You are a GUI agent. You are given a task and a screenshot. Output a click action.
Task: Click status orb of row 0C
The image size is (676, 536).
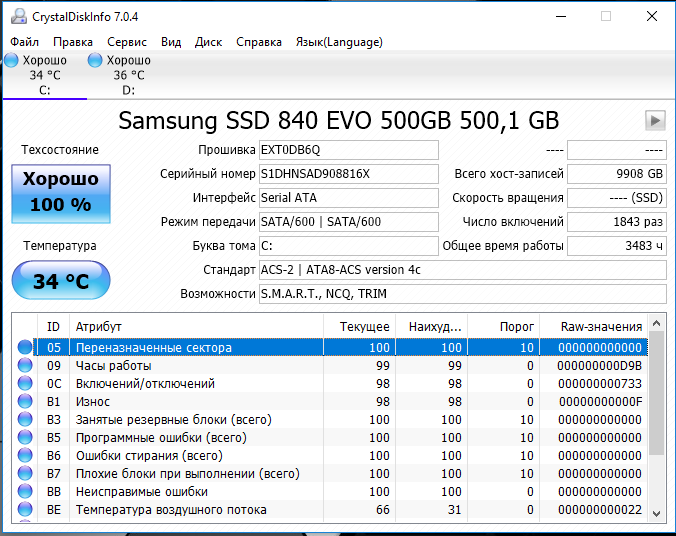click(x=25, y=383)
